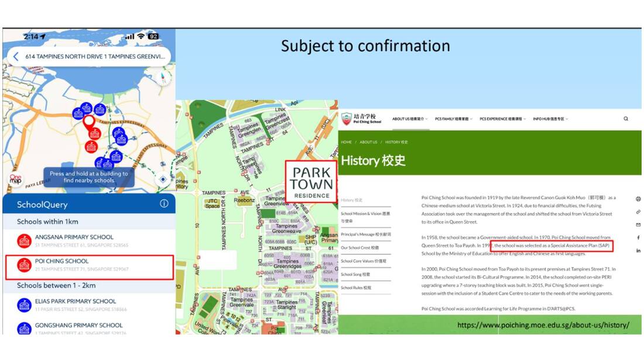644x362 pixels.
Task: Click the 'History 校史' page heading
Action: [374, 160]
